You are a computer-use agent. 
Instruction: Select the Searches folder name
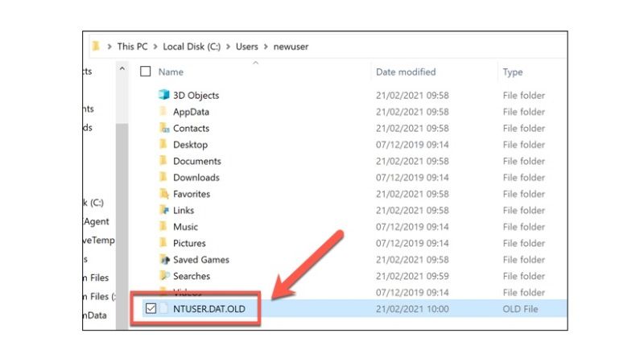pyautogui.click(x=192, y=276)
